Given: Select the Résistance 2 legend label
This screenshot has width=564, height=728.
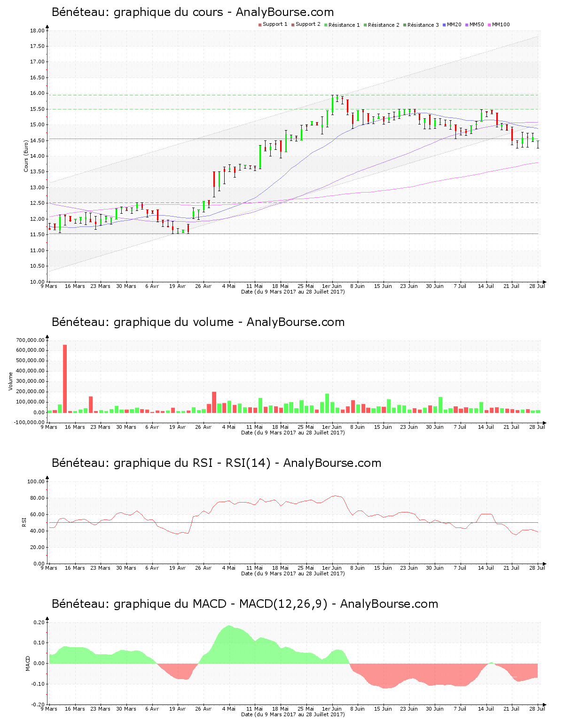Looking at the screenshot, I should (384, 24).
